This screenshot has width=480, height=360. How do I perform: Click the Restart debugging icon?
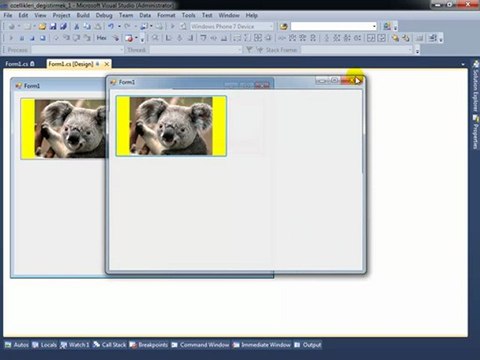(x=43, y=38)
